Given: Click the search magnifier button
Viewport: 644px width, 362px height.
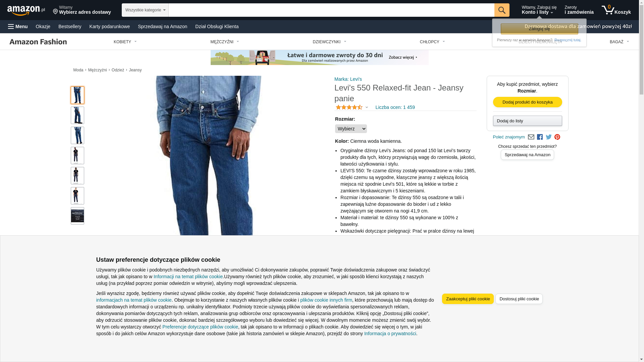Looking at the screenshot, I should pos(502,10).
